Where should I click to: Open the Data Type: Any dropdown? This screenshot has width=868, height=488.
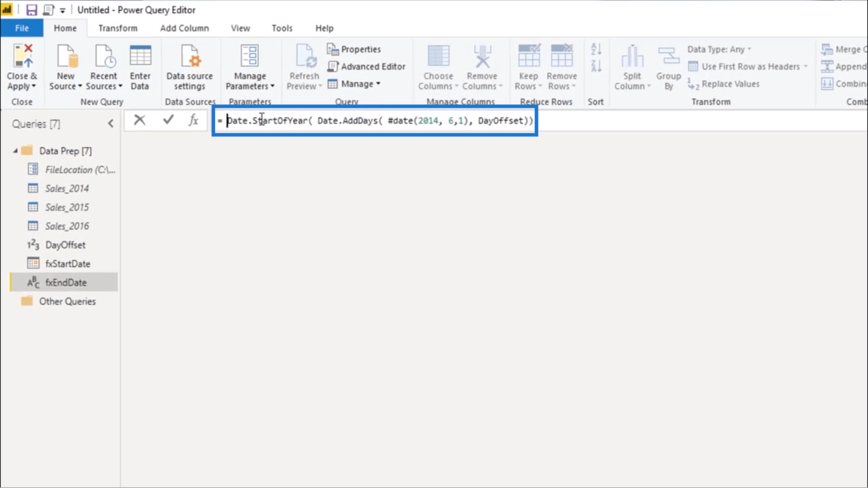(719, 49)
